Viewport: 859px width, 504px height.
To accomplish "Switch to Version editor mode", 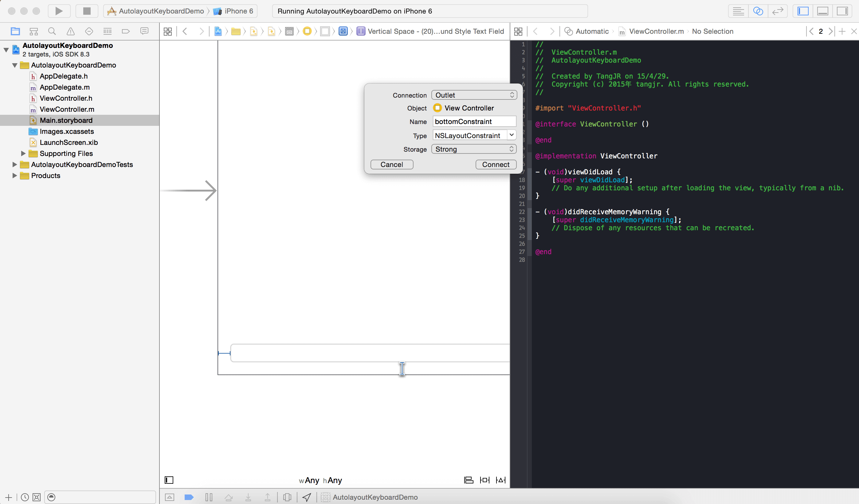I will (x=778, y=11).
